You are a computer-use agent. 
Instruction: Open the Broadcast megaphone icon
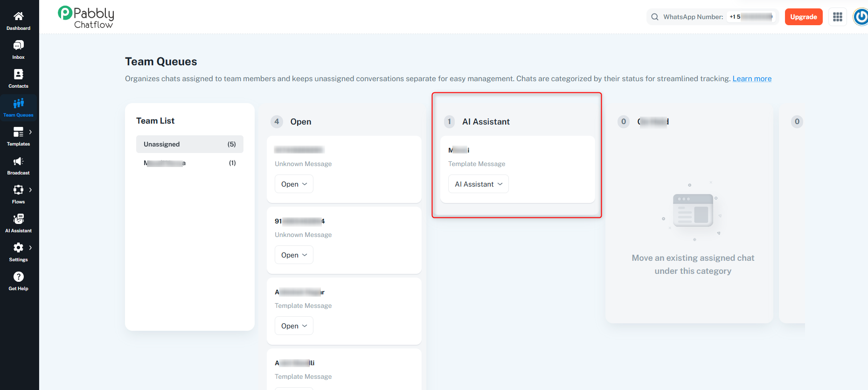tap(19, 161)
